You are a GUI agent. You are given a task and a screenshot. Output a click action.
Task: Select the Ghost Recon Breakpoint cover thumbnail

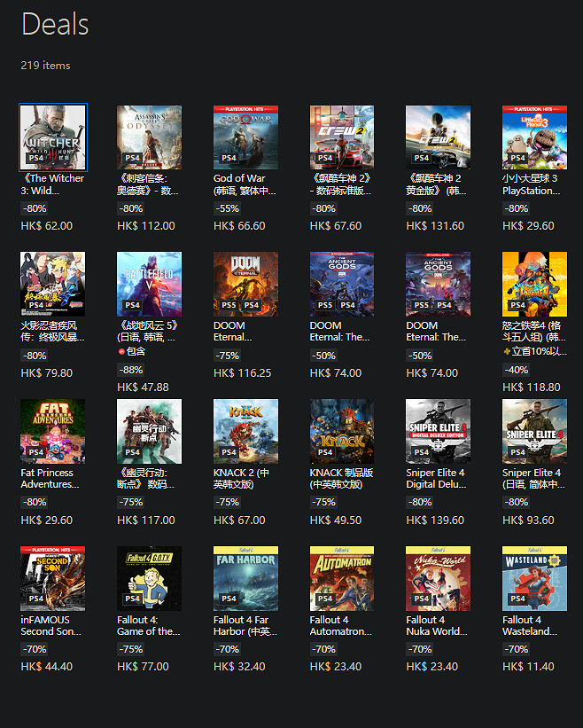[149, 431]
